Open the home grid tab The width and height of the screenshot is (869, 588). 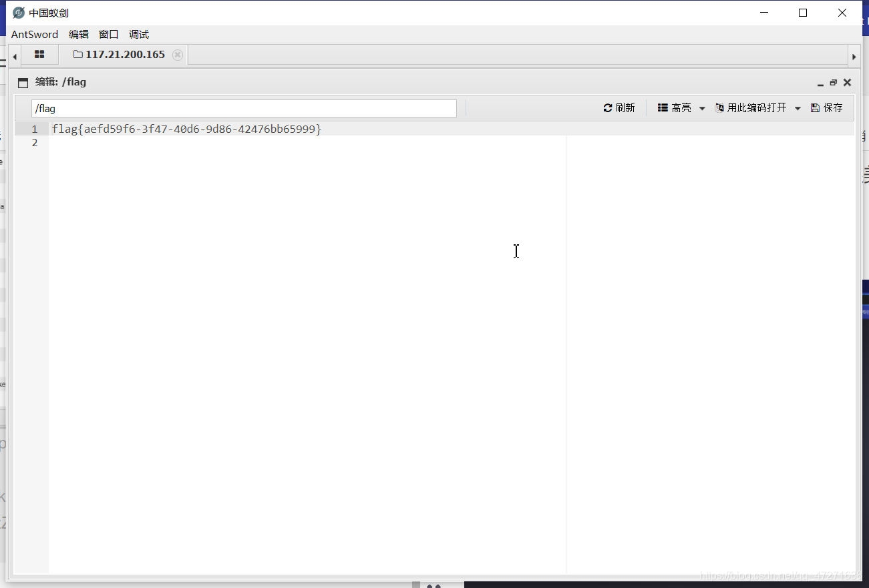tap(39, 55)
